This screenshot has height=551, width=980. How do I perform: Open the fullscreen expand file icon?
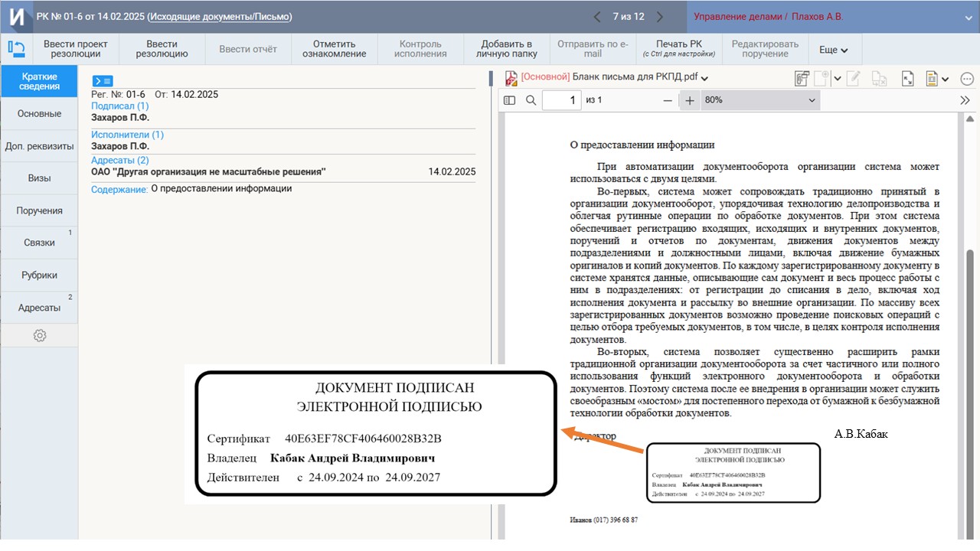pyautogui.click(x=908, y=78)
